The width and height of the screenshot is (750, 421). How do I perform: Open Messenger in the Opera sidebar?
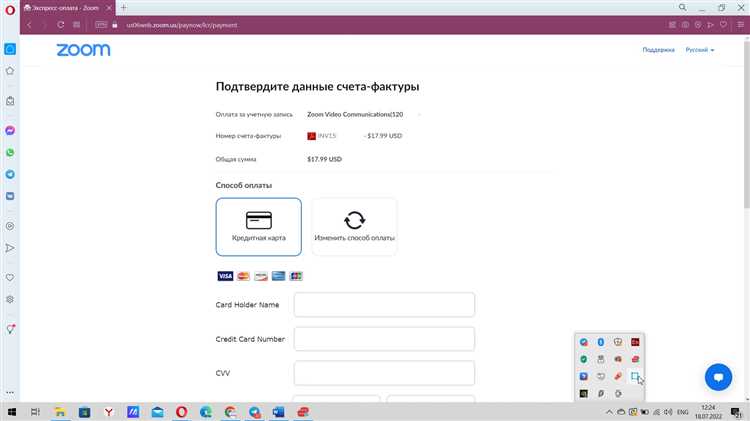pos(10,131)
